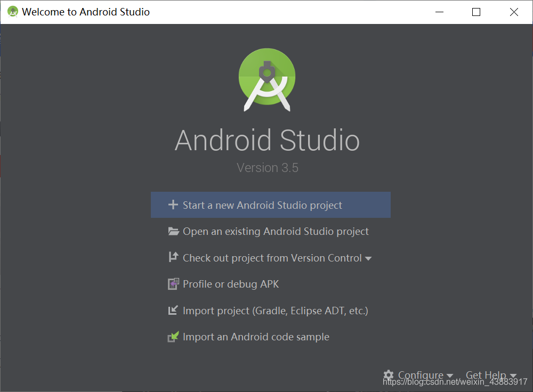Maximize the Welcome to Android Studio window
Screen dimensions: 533x392
(x=476, y=12)
